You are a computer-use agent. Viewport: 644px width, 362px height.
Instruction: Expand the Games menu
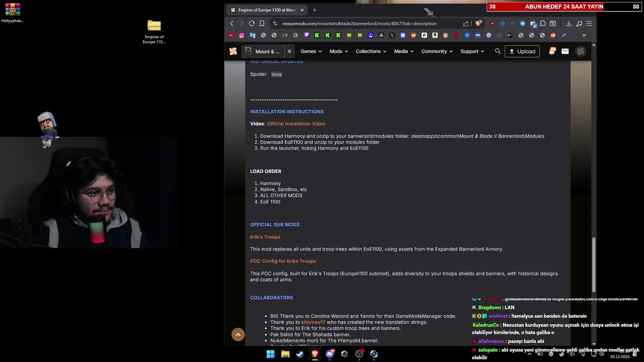[311, 51]
